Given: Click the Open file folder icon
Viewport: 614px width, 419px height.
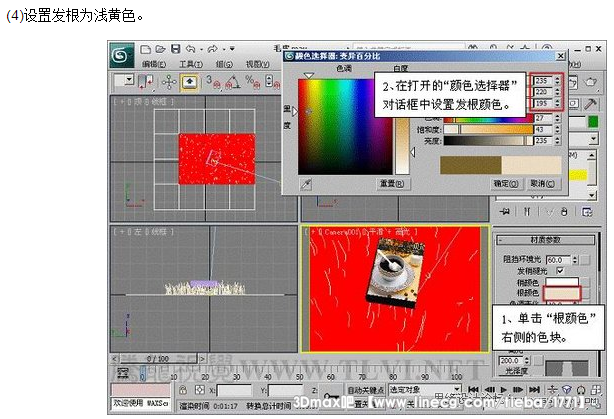Looking at the screenshot, I should (160, 49).
